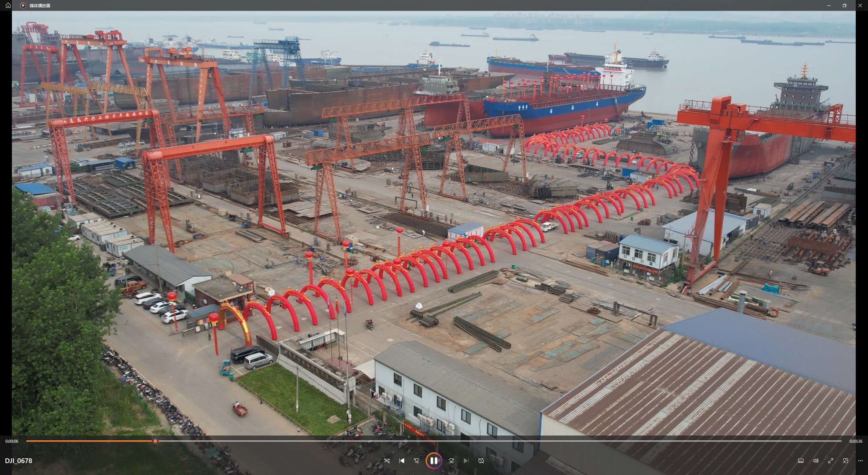Click the total duration 0:00:36
The width and height of the screenshot is (868, 475).
click(x=856, y=441)
